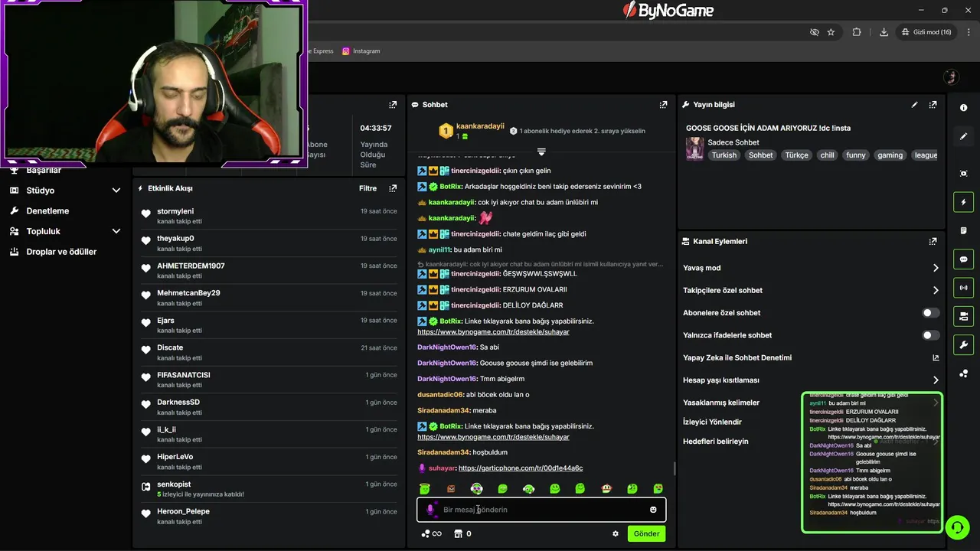Select the green headphones emote
The image size is (980, 551).
[x=528, y=488]
